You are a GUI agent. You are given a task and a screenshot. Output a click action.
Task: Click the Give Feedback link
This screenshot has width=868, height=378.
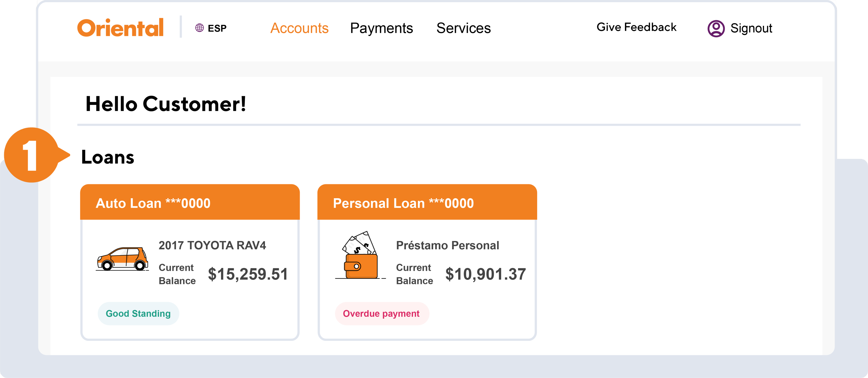coord(636,27)
